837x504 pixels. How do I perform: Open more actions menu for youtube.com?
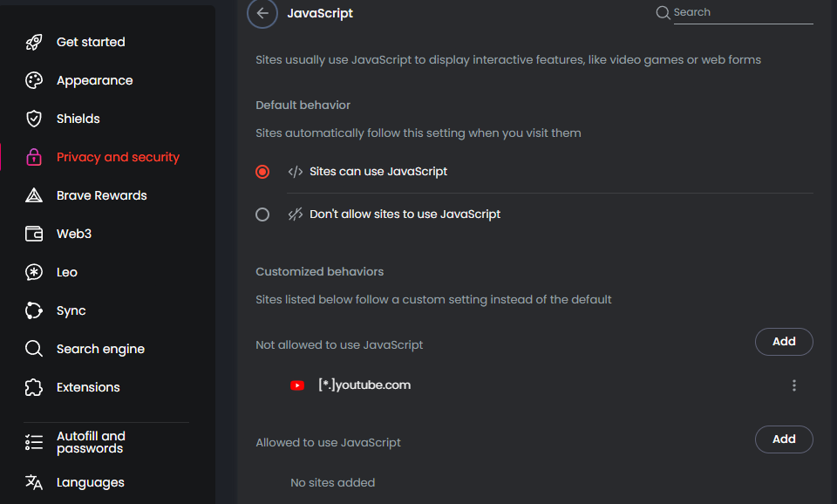(794, 385)
